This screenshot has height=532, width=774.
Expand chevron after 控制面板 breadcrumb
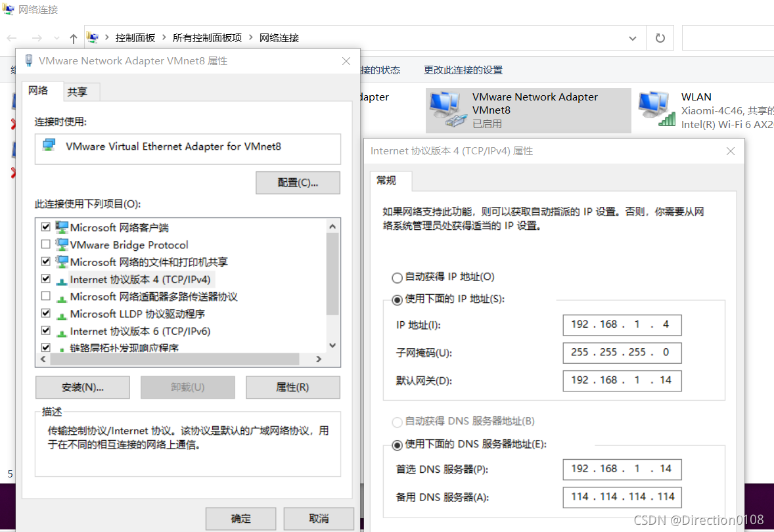point(164,37)
